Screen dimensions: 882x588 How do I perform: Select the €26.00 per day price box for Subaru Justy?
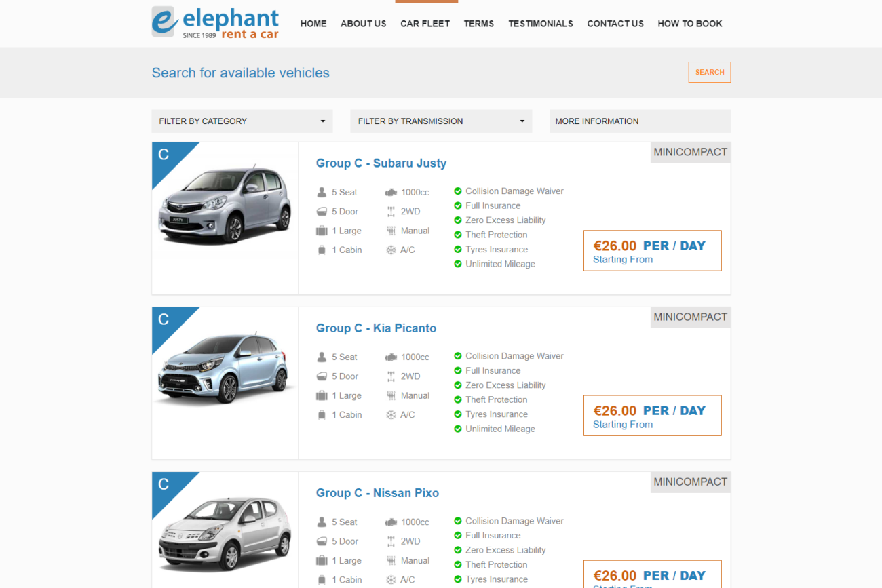[652, 251]
